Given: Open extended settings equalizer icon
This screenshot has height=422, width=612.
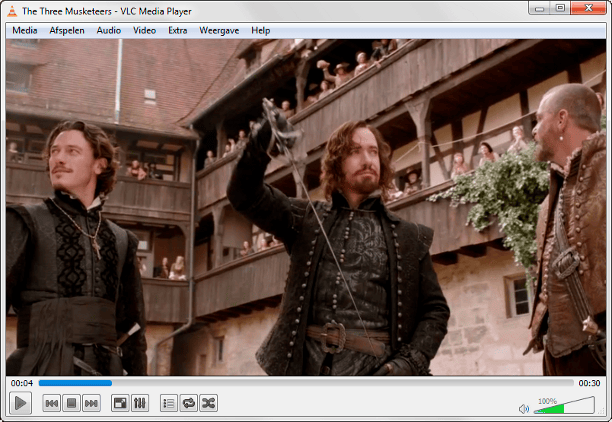Looking at the screenshot, I should point(140,403).
